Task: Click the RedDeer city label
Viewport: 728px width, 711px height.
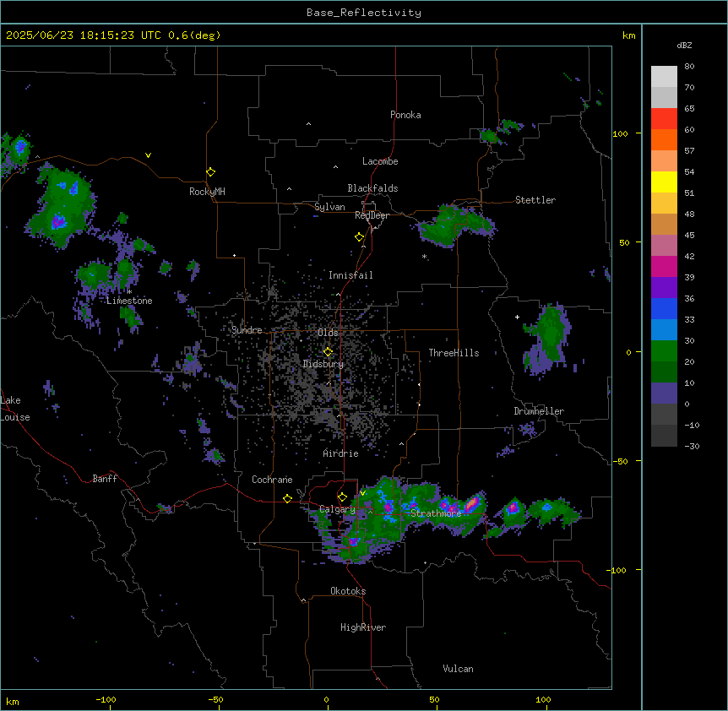Action: [x=372, y=215]
